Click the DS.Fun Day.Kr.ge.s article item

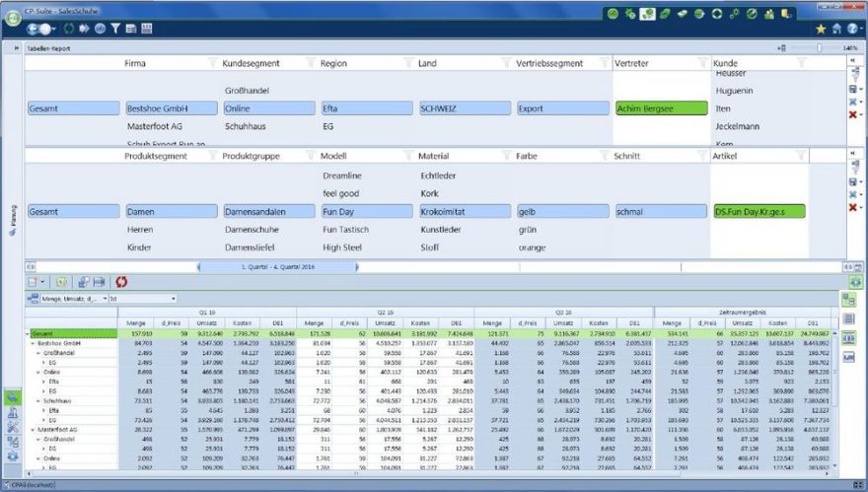(x=759, y=211)
